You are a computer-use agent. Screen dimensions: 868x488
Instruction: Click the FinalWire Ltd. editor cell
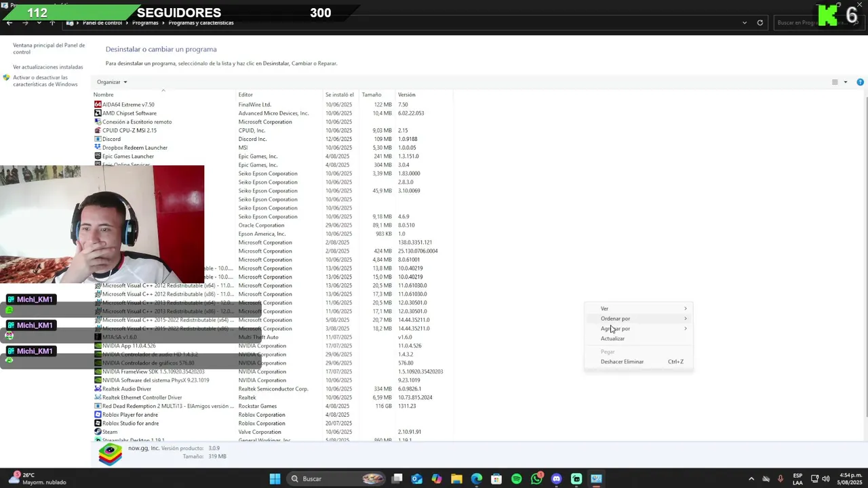pos(255,105)
